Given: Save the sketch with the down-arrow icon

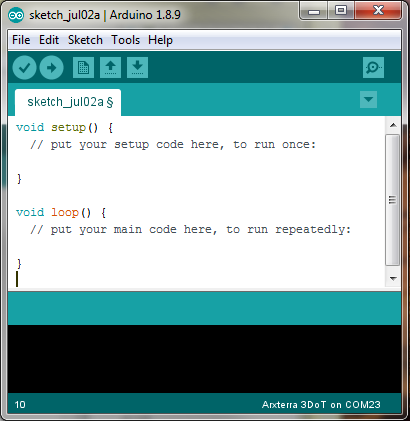Looking at the screenshot, I should tap(137, 68).
